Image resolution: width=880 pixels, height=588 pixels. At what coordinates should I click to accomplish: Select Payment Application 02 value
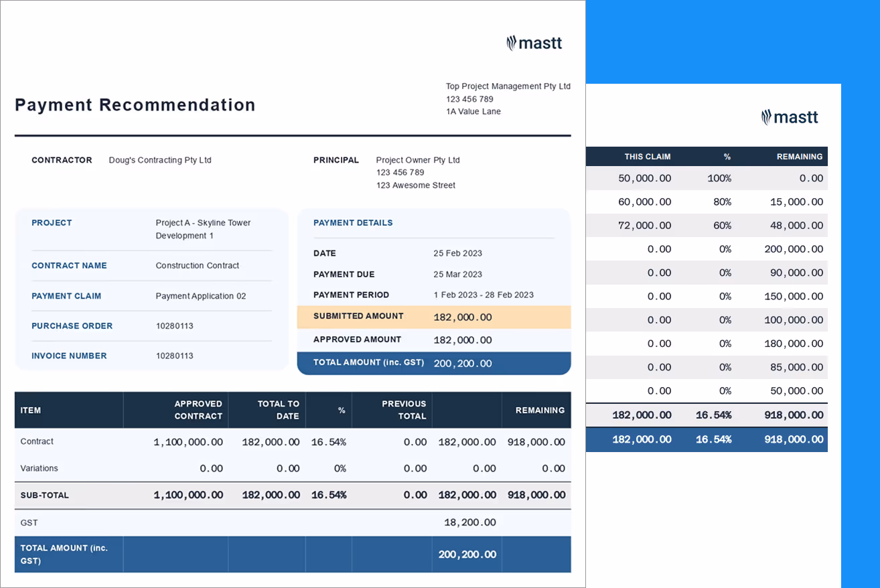pos(201,296)
